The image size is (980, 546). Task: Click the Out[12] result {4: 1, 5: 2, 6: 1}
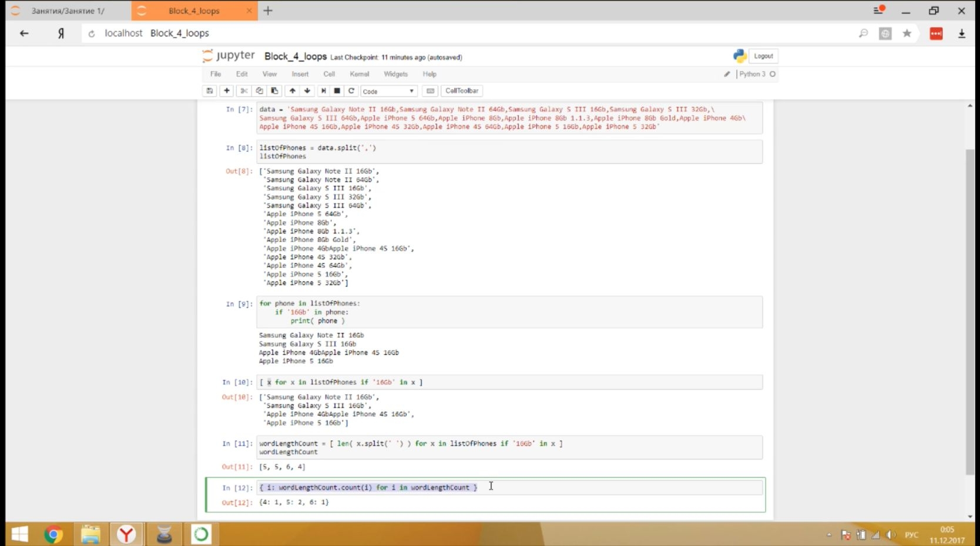tap(294, 502)
